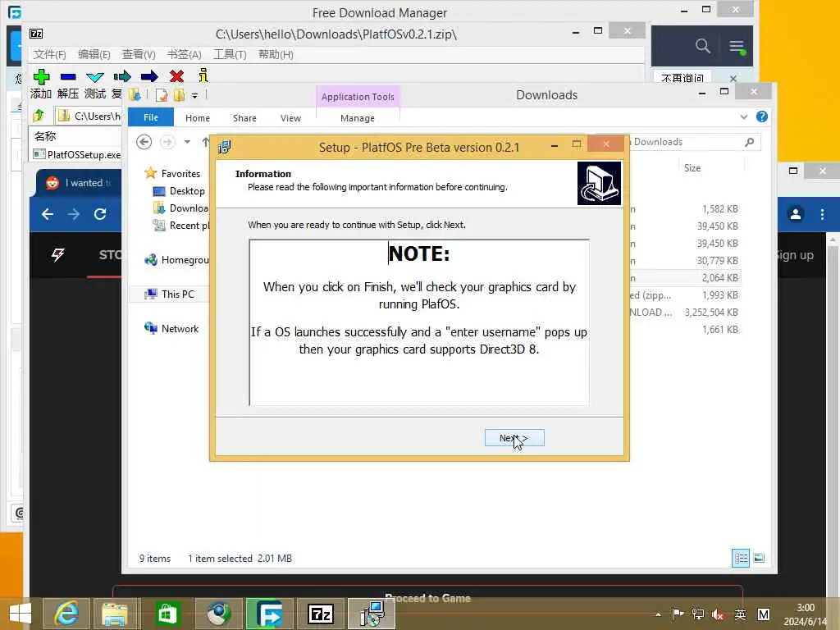Open Internet Explorer from the taskbar

tap(66, 614)
